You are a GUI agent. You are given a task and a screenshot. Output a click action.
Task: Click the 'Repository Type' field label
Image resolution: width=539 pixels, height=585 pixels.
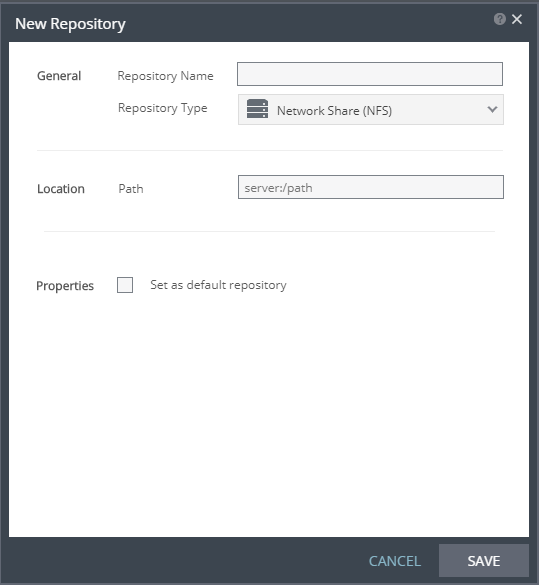pos(162,108)
